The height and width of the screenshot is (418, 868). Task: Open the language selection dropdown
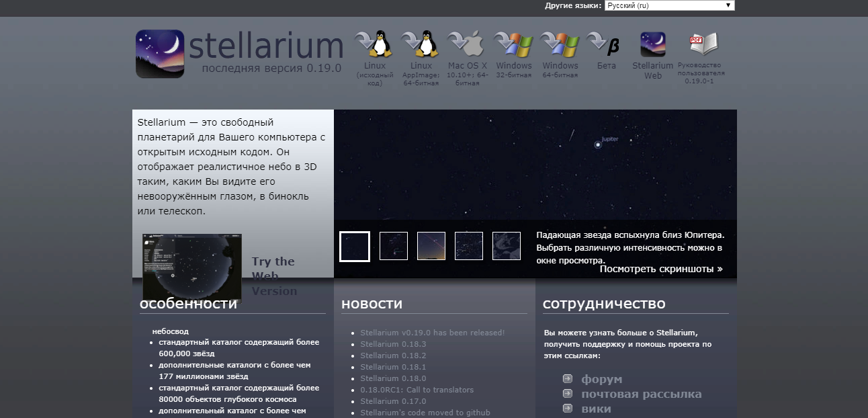(669, 5)
